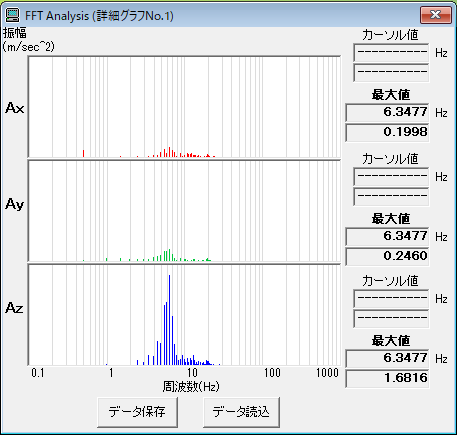Click the Az cursor frequency field

point(391,298)
